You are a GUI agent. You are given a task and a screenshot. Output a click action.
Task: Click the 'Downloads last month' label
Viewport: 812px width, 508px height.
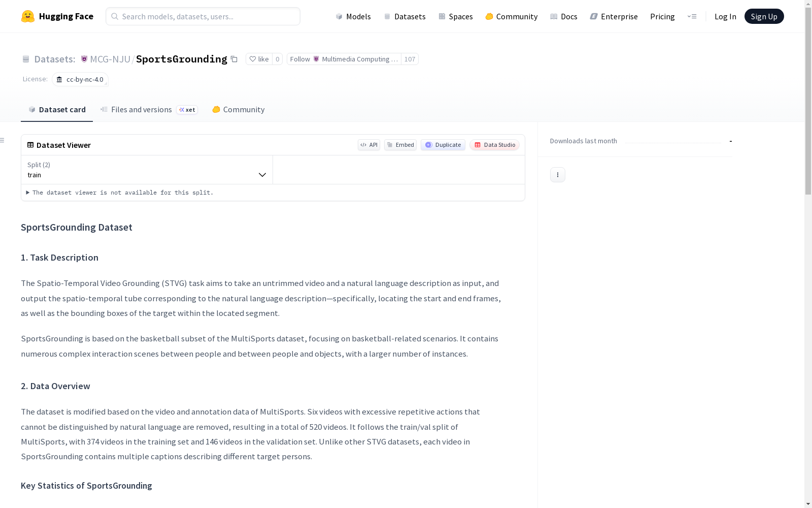click(584, 141)
